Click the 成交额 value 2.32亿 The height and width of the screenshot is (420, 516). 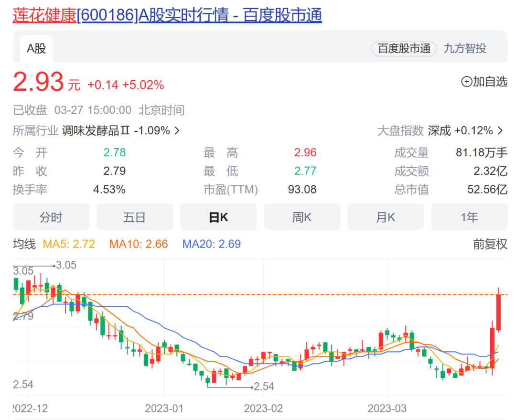(490, 171)
